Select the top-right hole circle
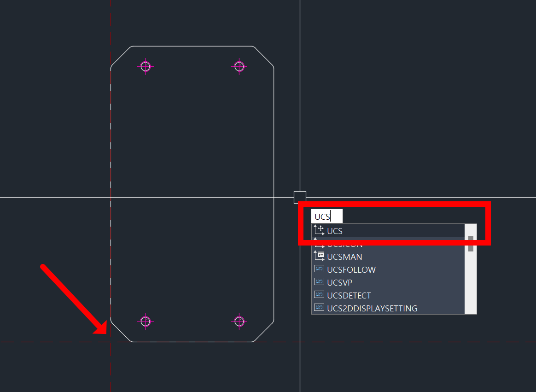 tap(239, 66)
